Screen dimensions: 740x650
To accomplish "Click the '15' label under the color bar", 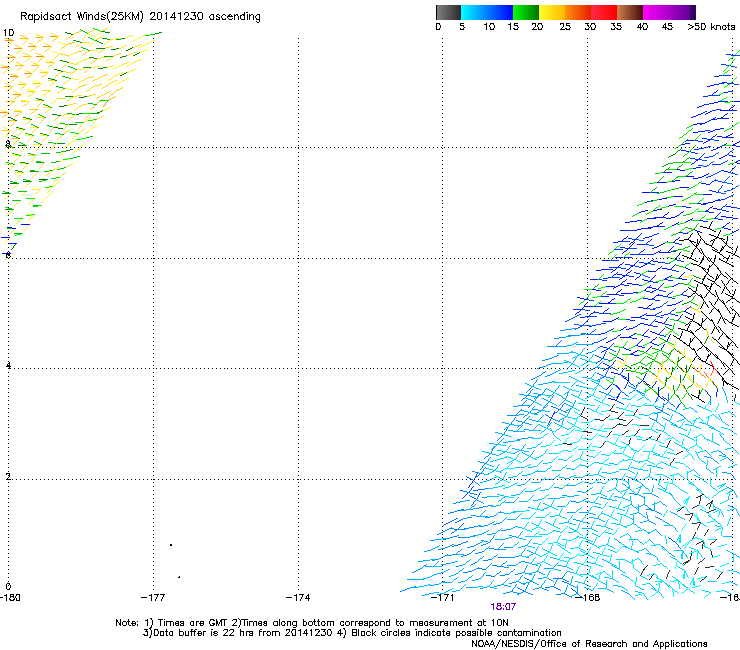I will tap(513, 27).
